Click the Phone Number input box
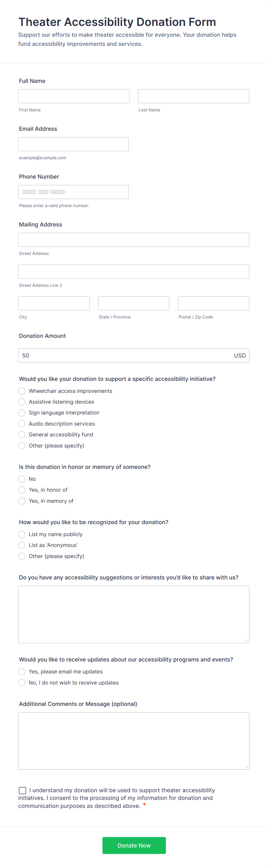The height and width of the screenshot is (868, 265). (x=74, y=192)
